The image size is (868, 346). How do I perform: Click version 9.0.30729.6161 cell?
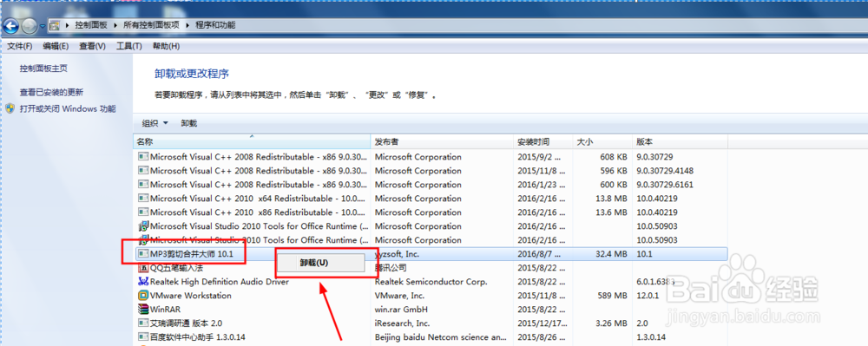[x=665, y=185]
